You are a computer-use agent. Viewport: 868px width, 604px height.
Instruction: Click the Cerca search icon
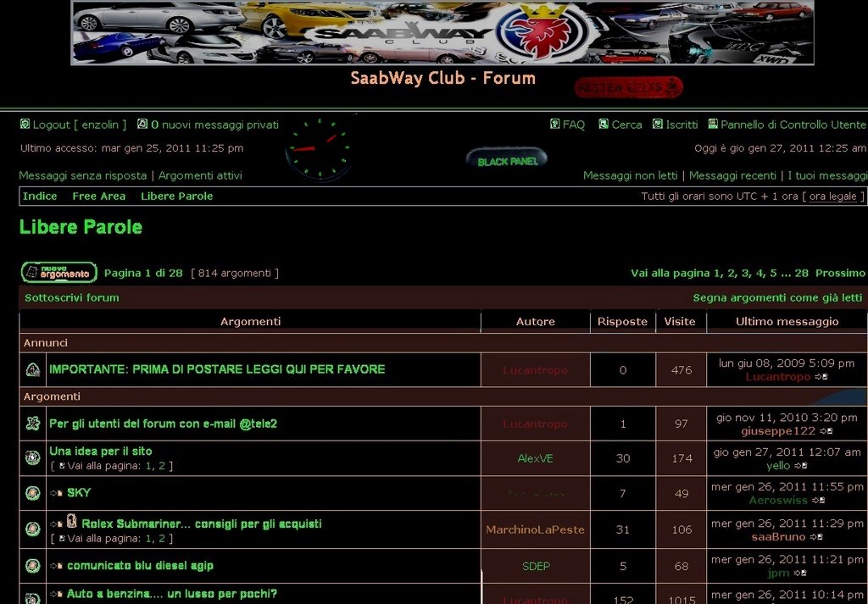coord(604,124)
